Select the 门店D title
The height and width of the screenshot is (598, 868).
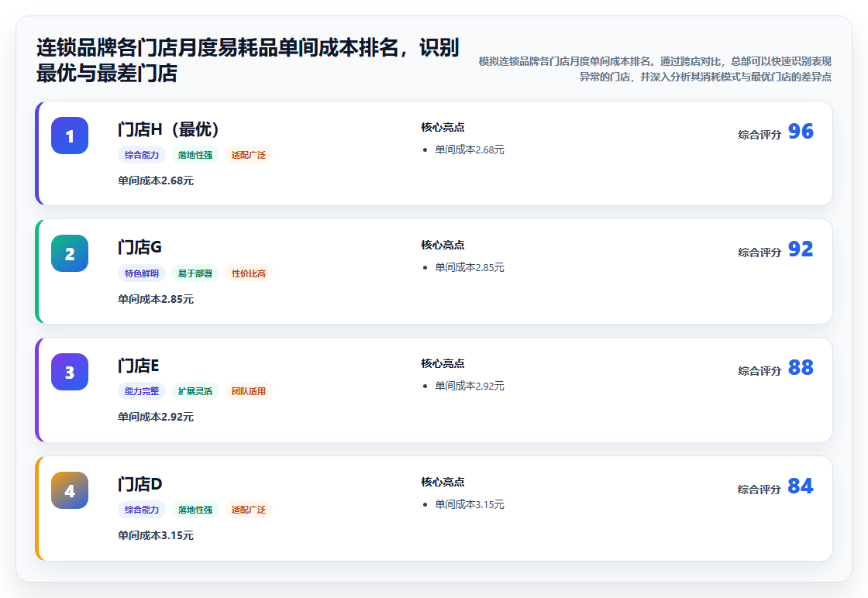(x=139, y=484)
